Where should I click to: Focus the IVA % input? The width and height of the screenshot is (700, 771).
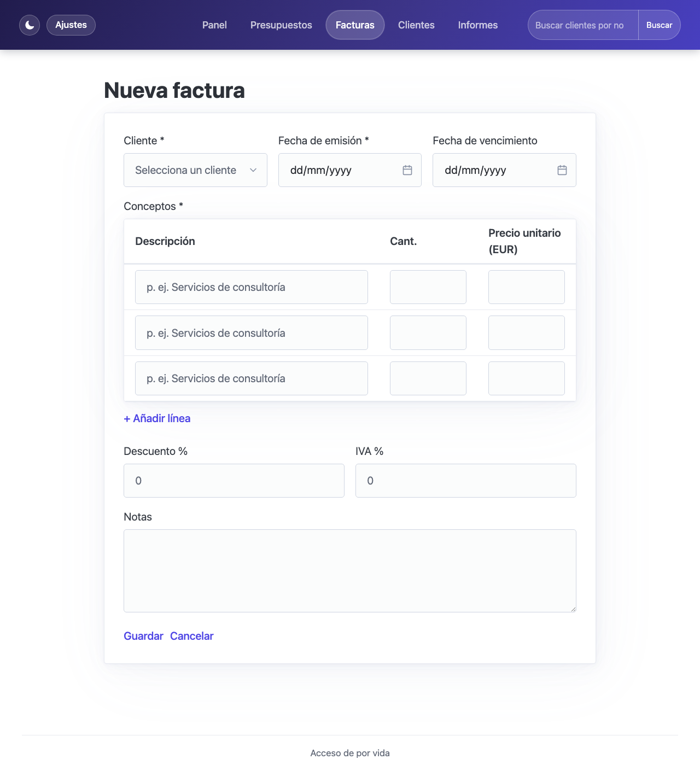pos(466,481)
